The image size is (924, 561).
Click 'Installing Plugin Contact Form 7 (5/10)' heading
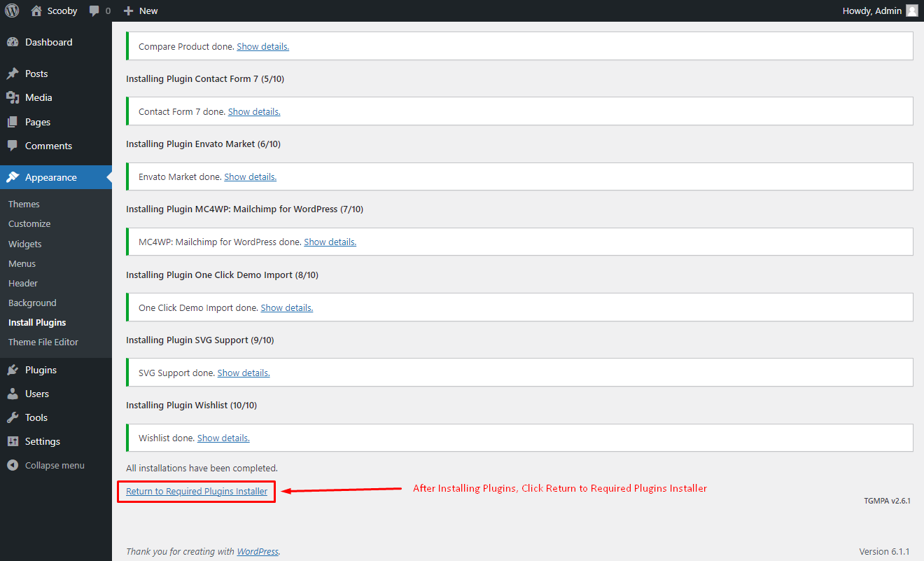coord(205,78)
